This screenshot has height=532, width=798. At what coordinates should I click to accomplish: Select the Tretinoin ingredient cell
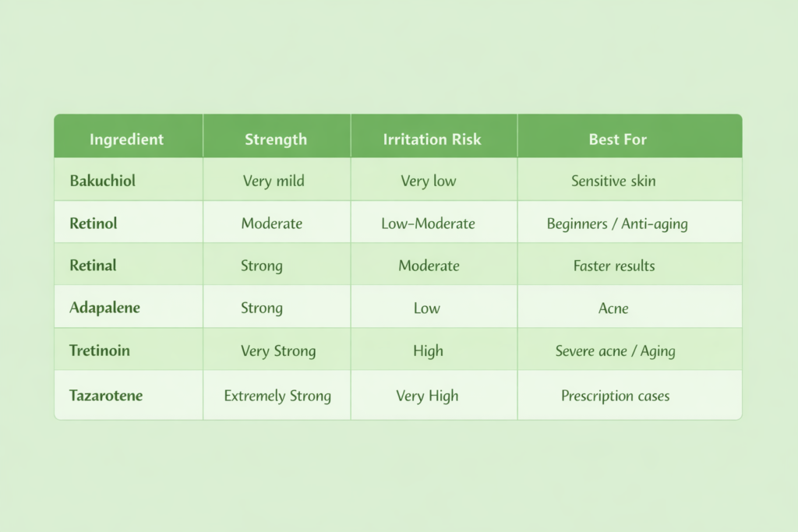tap(100, 351)
